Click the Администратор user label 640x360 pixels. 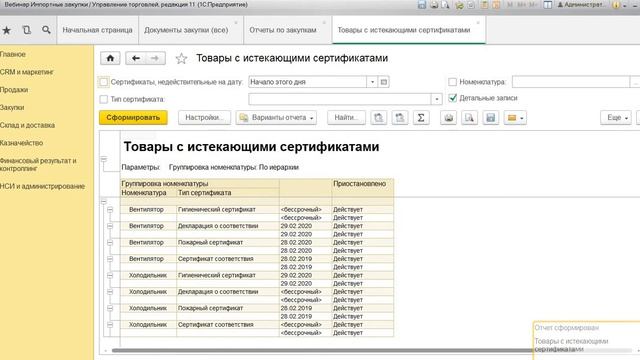click(582, 5)
